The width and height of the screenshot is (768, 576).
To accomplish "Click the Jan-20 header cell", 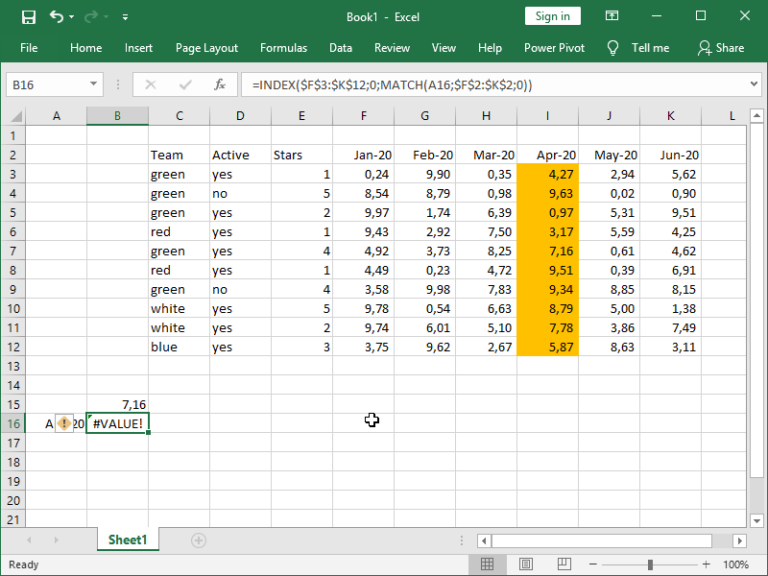I will coord(363,155).
